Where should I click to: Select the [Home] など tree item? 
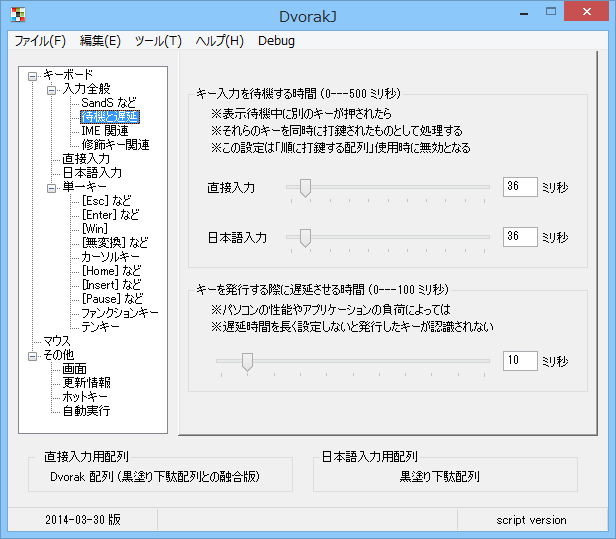111,271
